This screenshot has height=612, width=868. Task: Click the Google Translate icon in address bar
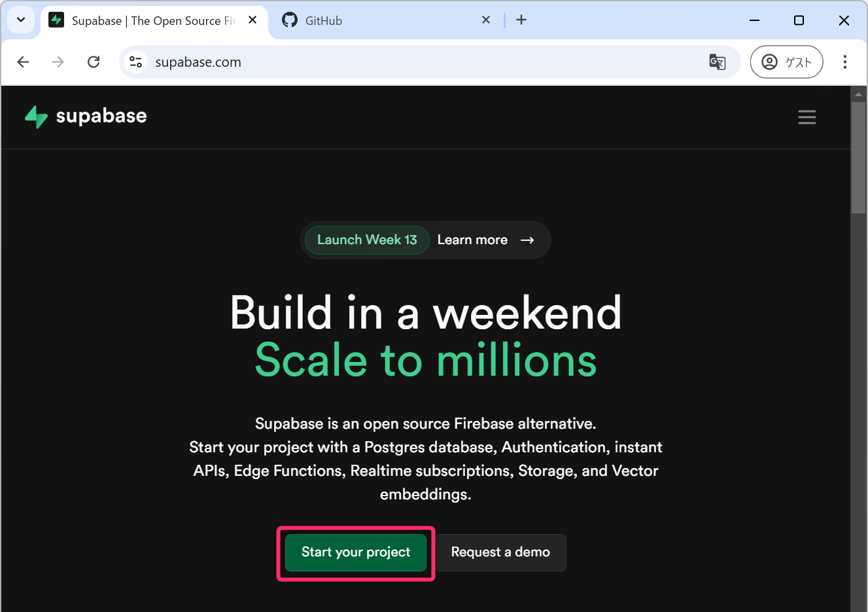[717, 62]
